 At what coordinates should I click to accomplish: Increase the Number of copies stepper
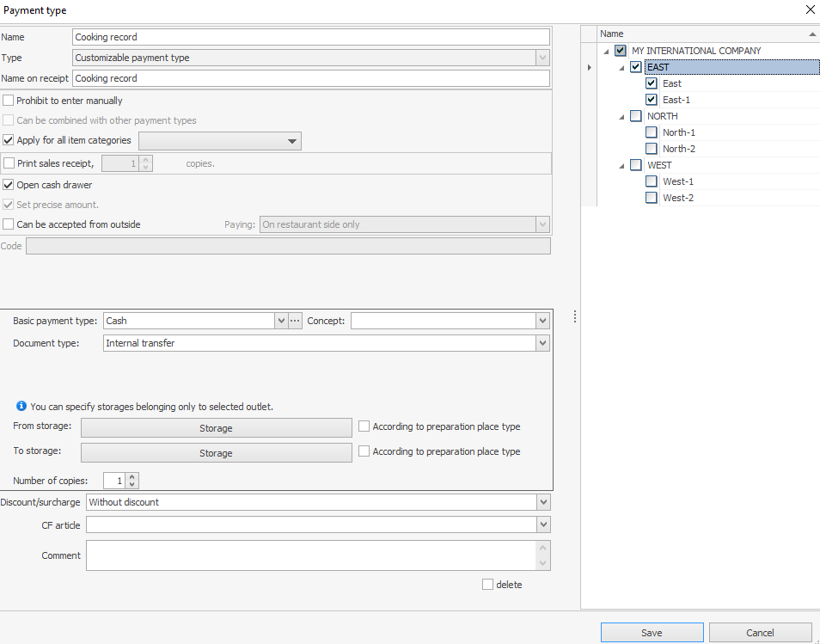pos(132,477)
